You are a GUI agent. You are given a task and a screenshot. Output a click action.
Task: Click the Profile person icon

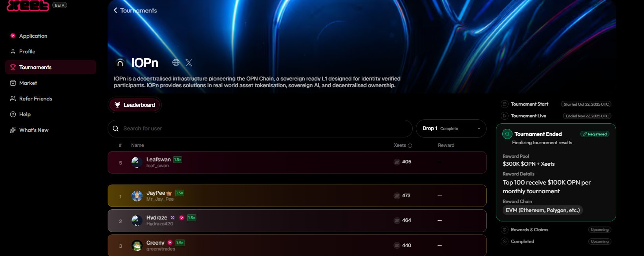(13, 51)
